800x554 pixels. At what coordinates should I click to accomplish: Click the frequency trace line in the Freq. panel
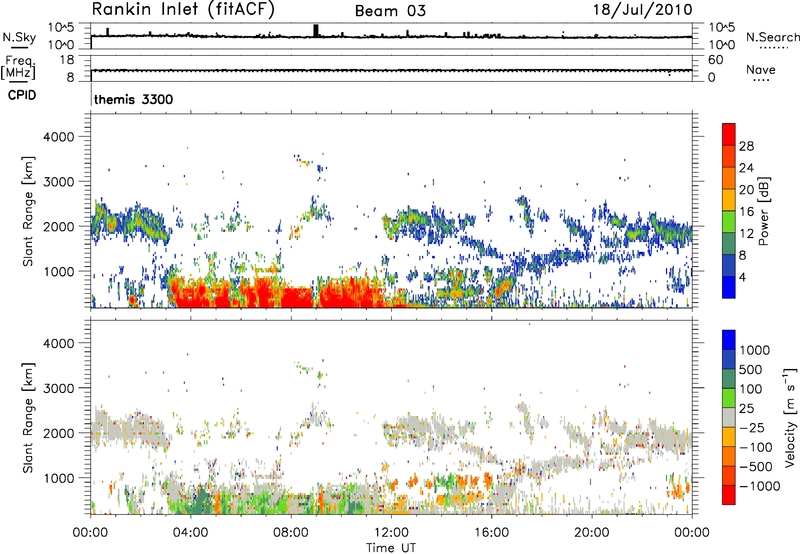click(x=391, y=70)
